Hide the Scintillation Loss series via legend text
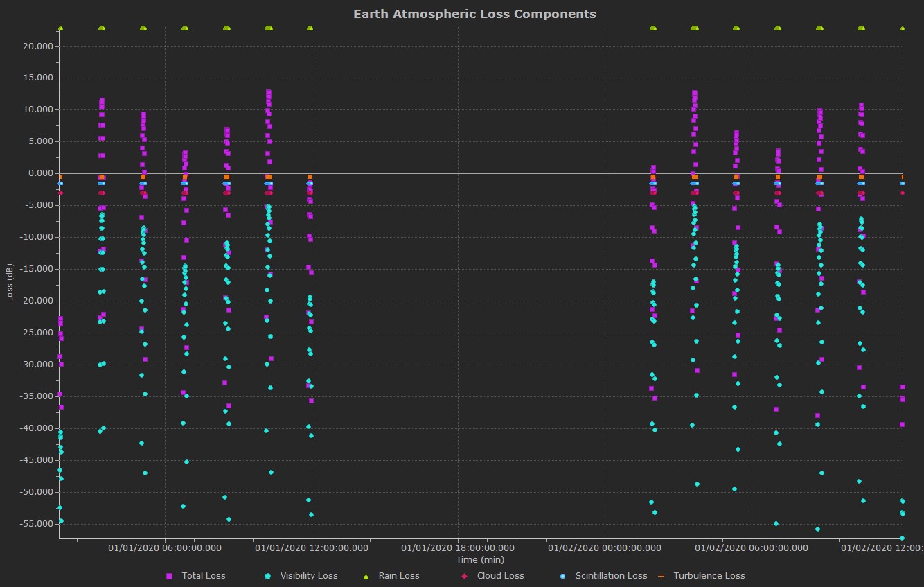Image resolution: width=924 pixels, height=587 pixels. click(x=610, y=576)
